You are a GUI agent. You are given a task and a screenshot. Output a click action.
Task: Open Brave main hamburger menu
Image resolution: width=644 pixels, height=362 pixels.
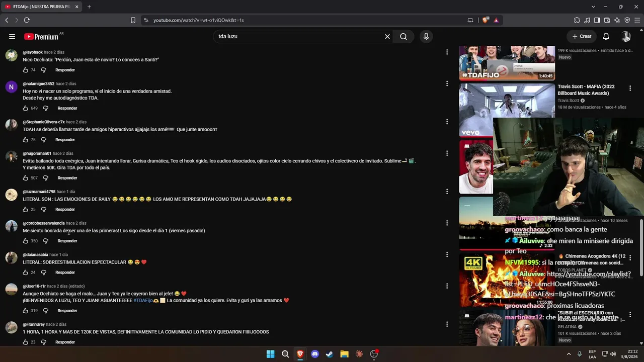click(637, 20)
